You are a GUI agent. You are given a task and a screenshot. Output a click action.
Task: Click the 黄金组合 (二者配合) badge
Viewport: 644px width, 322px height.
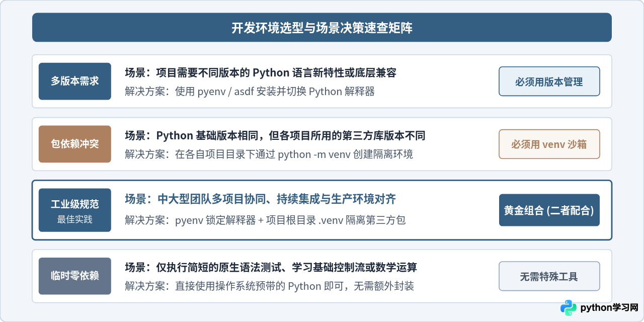click(549, 210)
